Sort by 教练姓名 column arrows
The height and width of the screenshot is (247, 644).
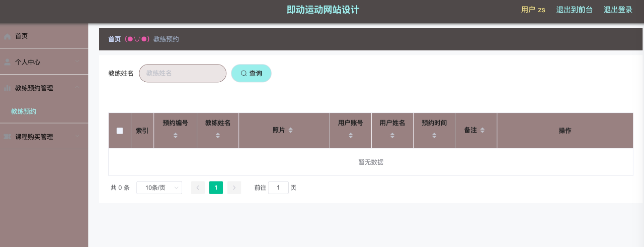click(218, 135)
